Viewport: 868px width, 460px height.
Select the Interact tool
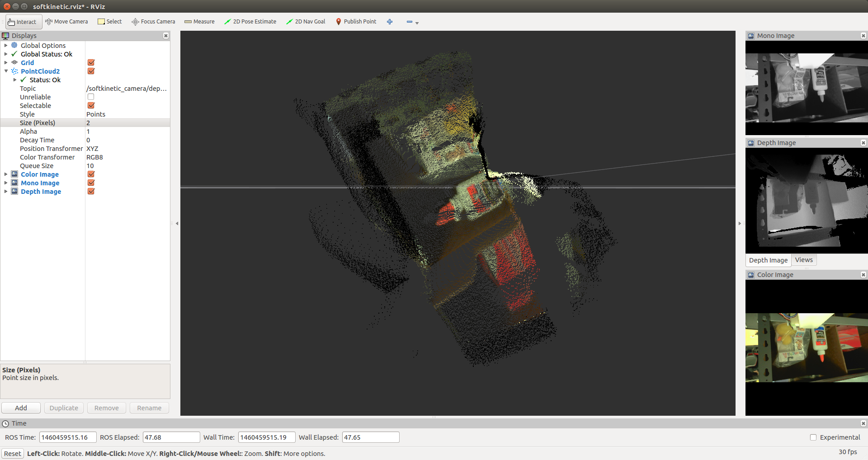click(x=24, y=22)
